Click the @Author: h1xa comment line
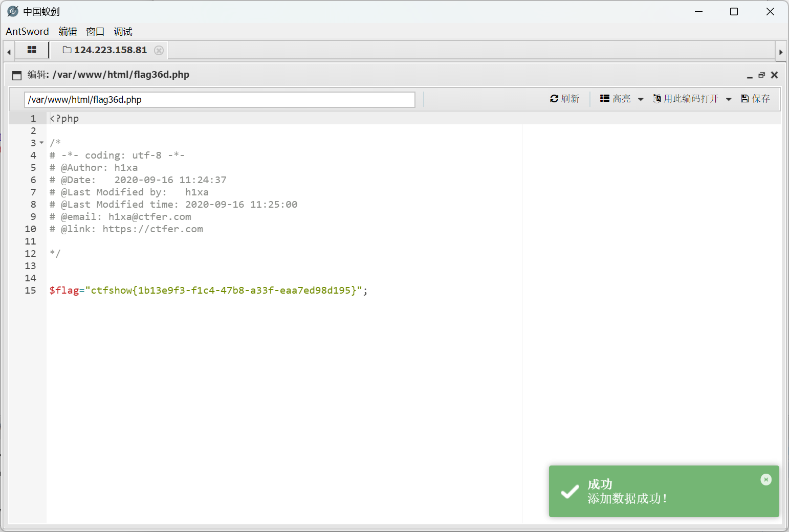 click(94, 168)
